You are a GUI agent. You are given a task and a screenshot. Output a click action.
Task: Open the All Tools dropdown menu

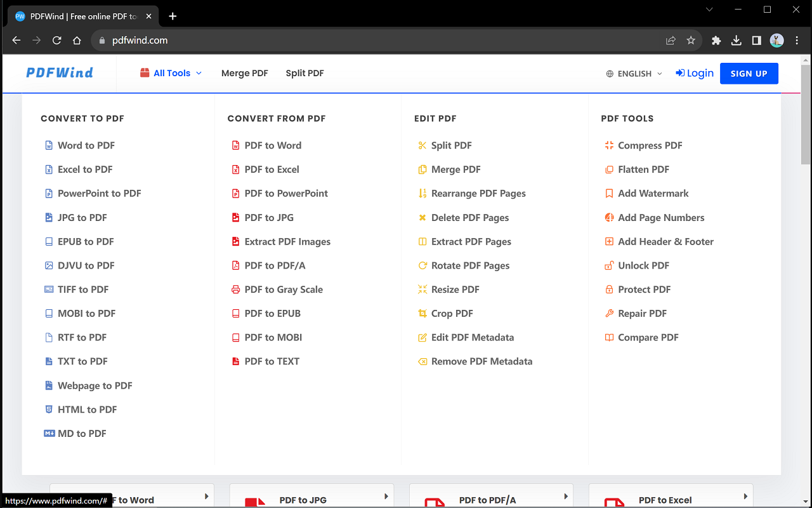click(x=171, y=73)
